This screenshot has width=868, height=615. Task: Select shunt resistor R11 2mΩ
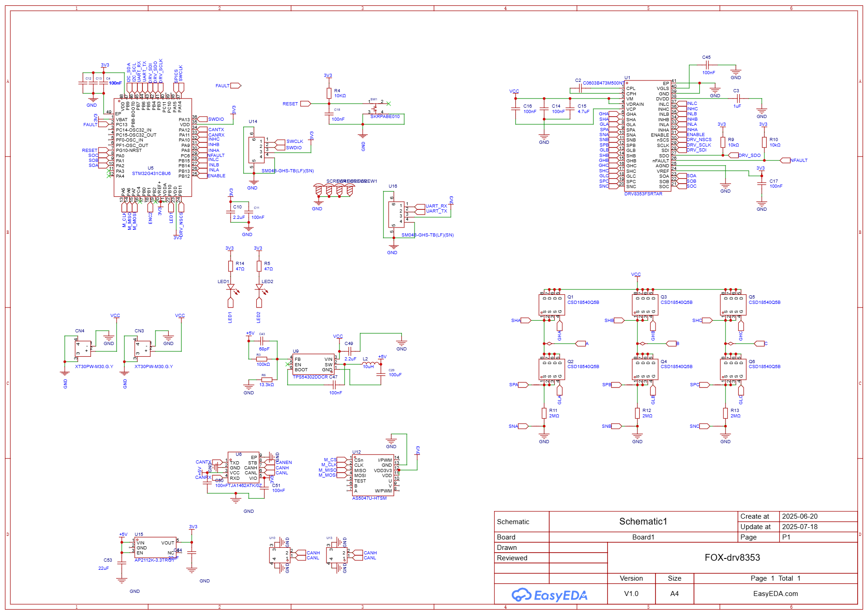pos(544,413)
